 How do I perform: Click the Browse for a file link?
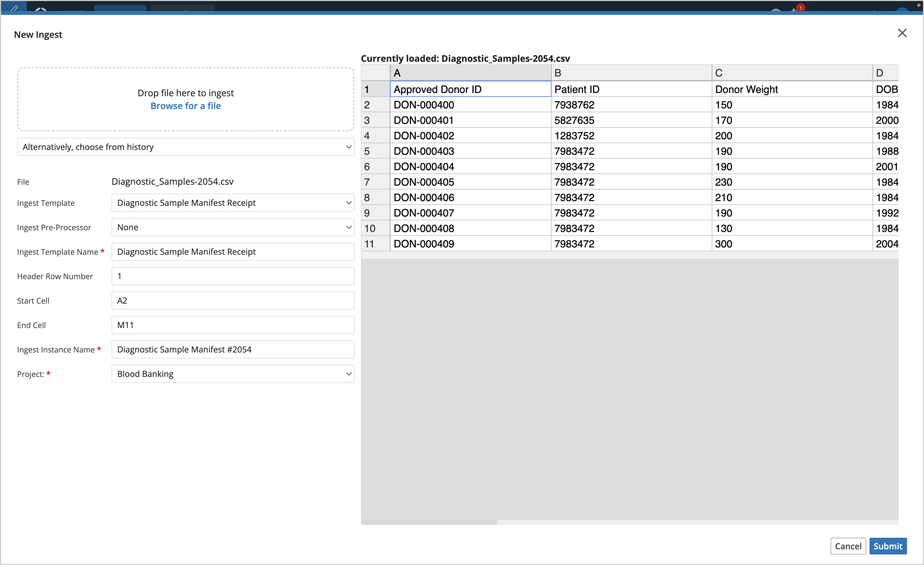pos(186,106)
